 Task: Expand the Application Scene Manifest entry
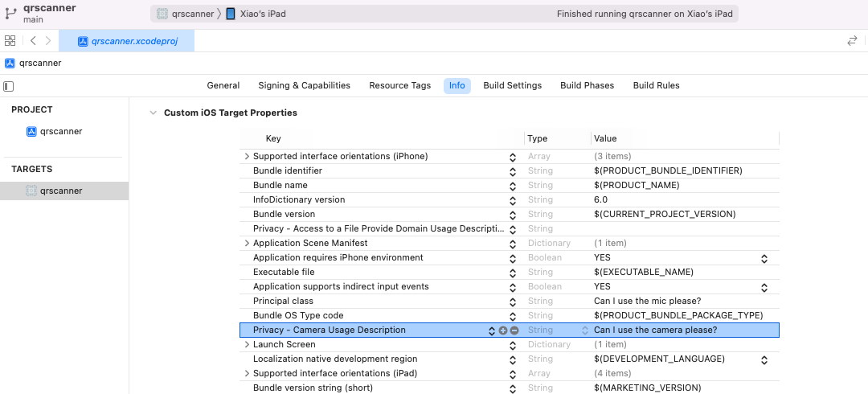click(x=247, y=244)
